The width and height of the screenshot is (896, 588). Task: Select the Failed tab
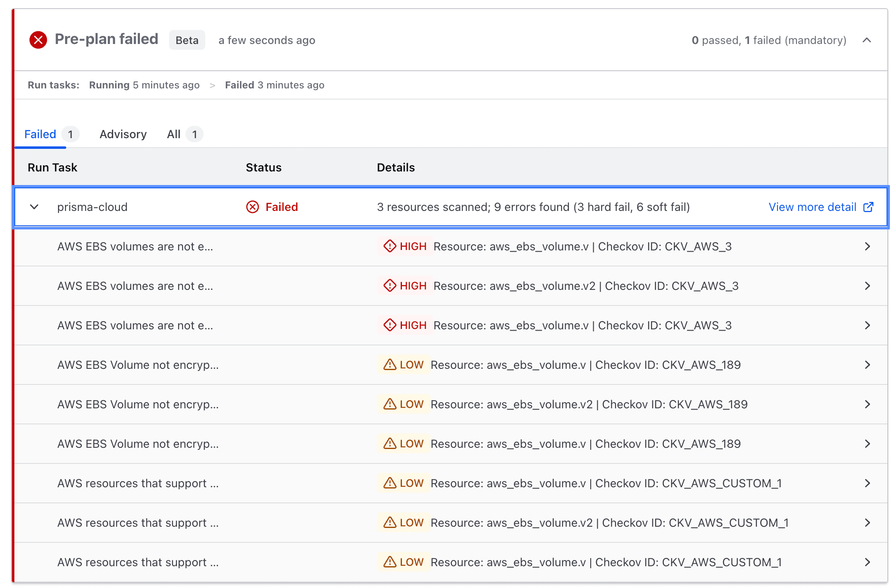pyautogui.click(x=39, y=134)
